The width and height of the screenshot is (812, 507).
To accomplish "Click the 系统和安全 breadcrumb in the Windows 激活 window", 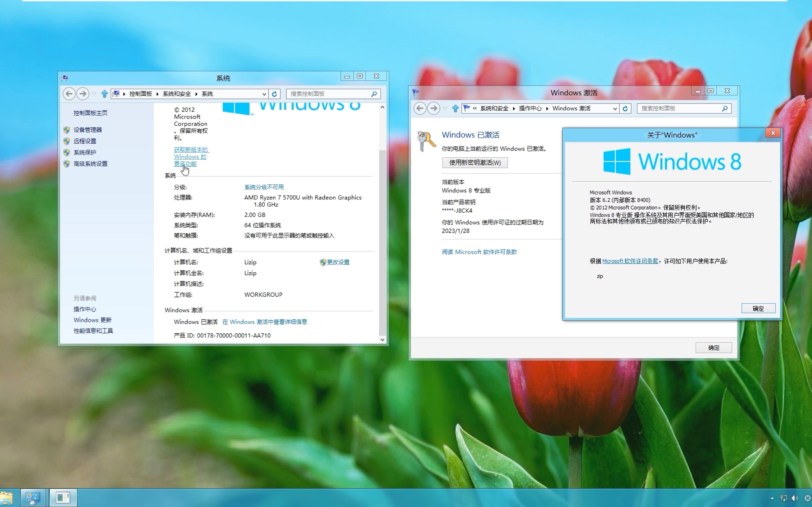I will pos(494,108).
